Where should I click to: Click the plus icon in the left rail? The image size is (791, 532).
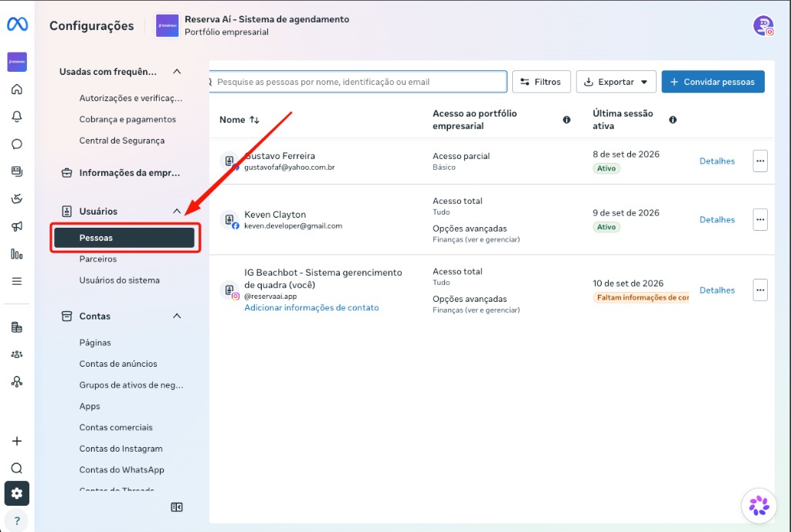coord(17,441)
